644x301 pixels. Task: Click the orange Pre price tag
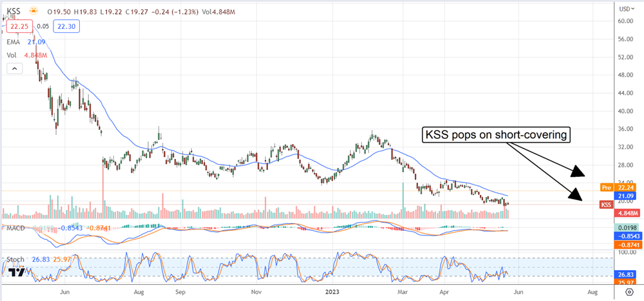click(x=605, y=187)
